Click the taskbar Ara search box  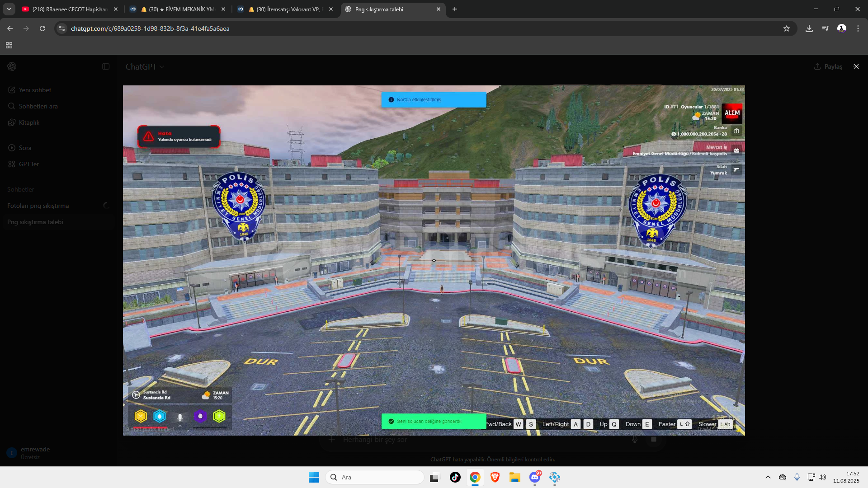(x=375, y=477)
